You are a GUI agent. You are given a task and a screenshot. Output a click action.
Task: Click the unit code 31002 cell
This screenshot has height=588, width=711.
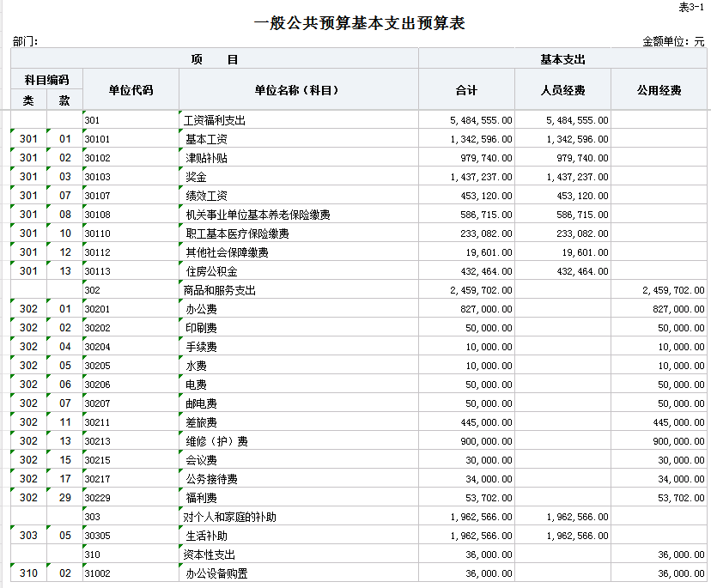(x=131, y=573)
